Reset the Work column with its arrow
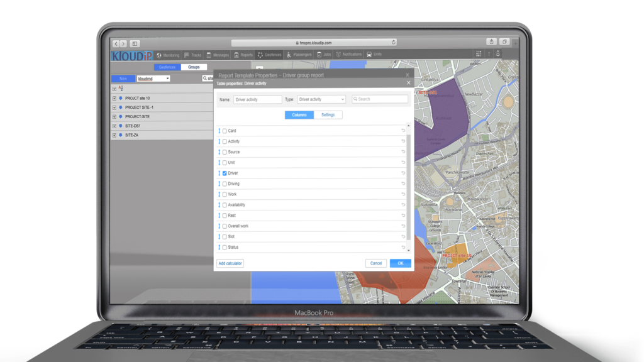Viewport: 644px width, 362px height. coord(403,194)
